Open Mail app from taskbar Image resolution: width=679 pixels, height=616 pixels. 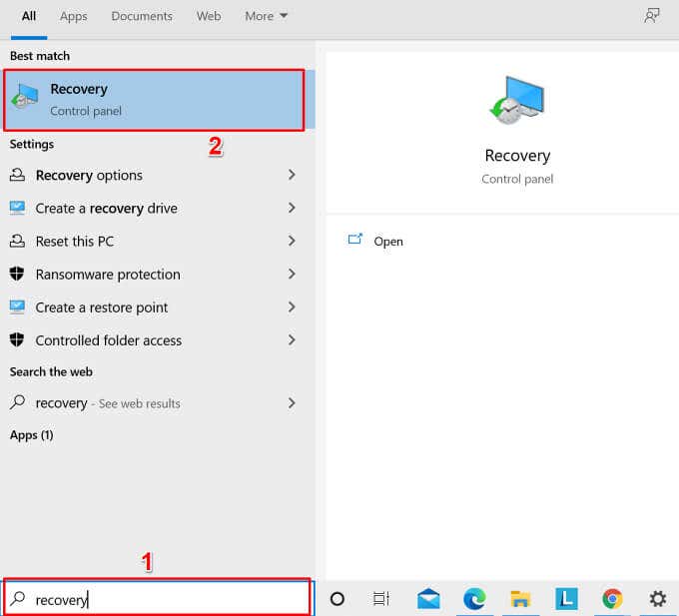429,599
